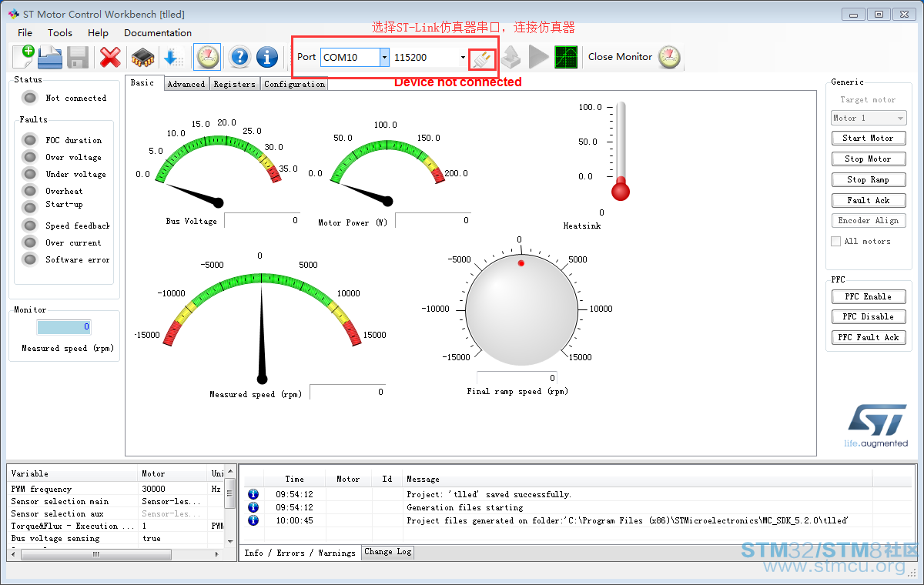The image size is (924, 585).
Task: Click the chip generation icon
Action: click(142, 57)
